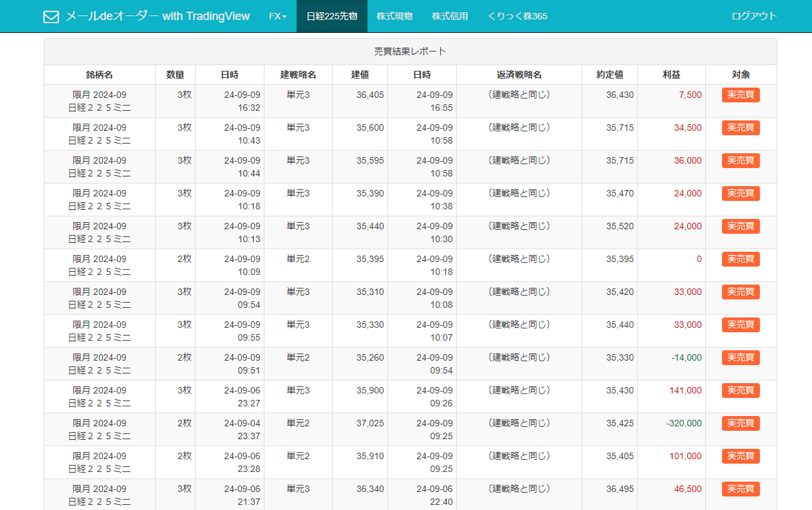Click the 利益 column header

[671, 75]
